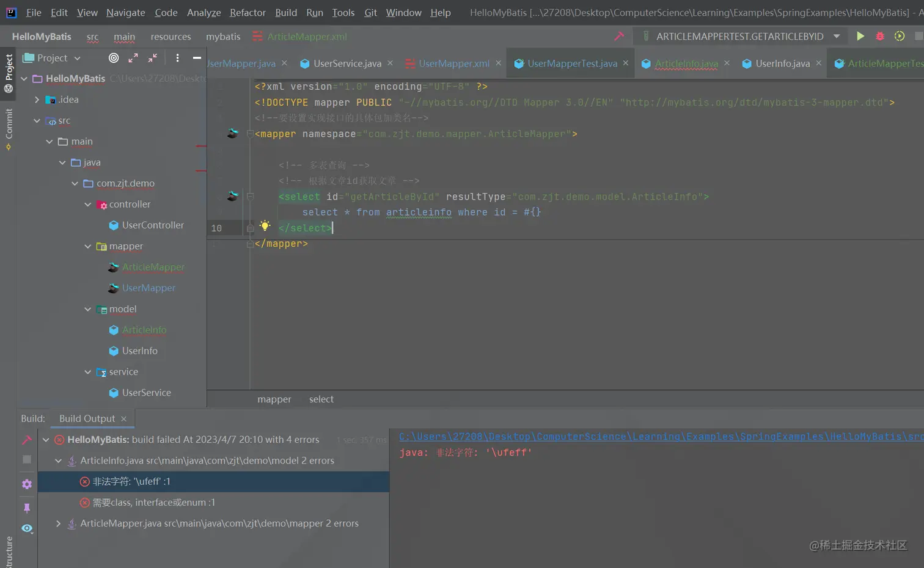Screen dimensions: 924x568
Task: Collapse the model package
Action: [x=88, y=309]
